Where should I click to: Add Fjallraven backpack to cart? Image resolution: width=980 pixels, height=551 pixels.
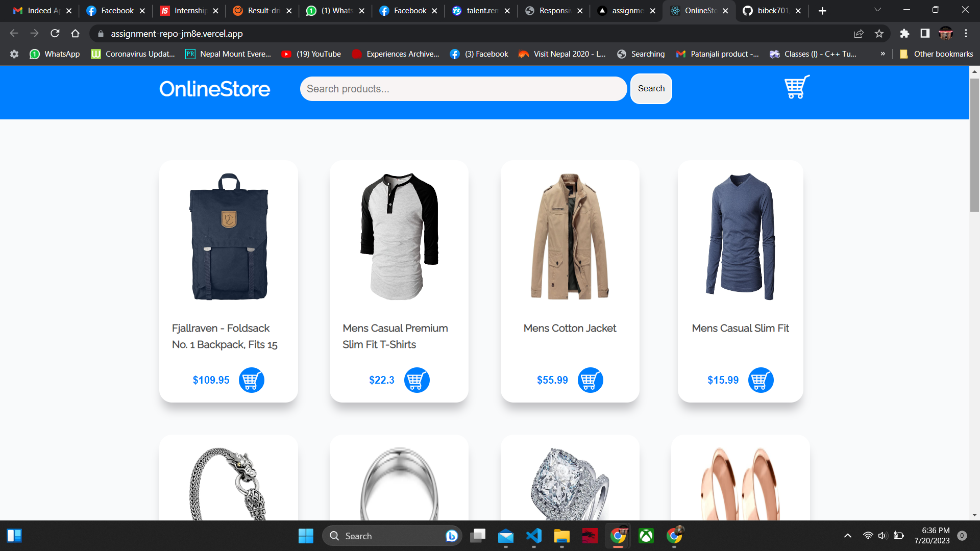251,380
